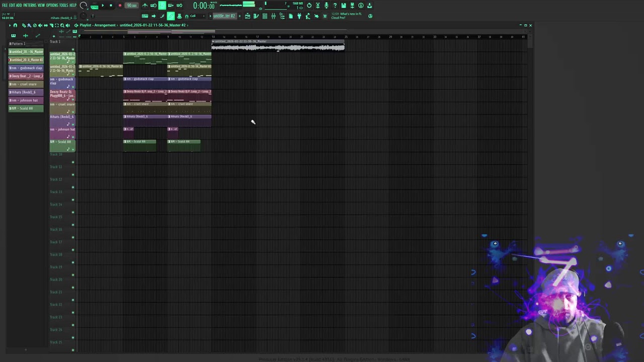
Task: Select the Select tool in playlist toolbar
Action: tap(57, 25)
